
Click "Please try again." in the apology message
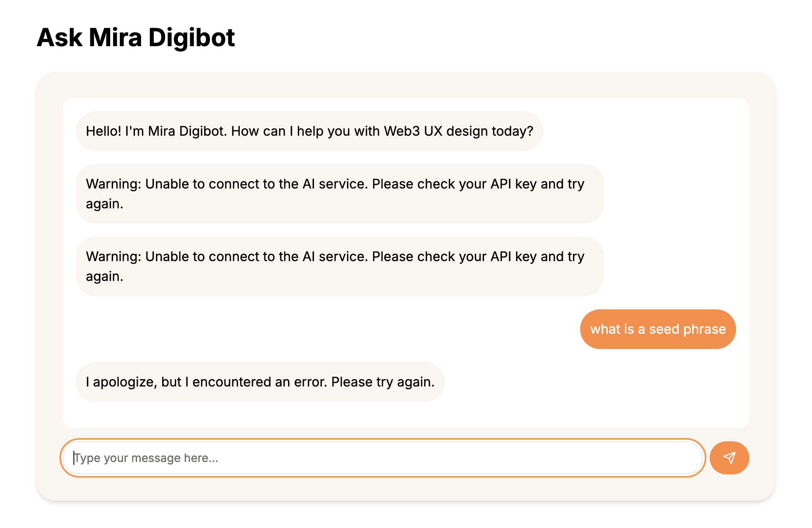pyautogui.click(x=383, y=382)
